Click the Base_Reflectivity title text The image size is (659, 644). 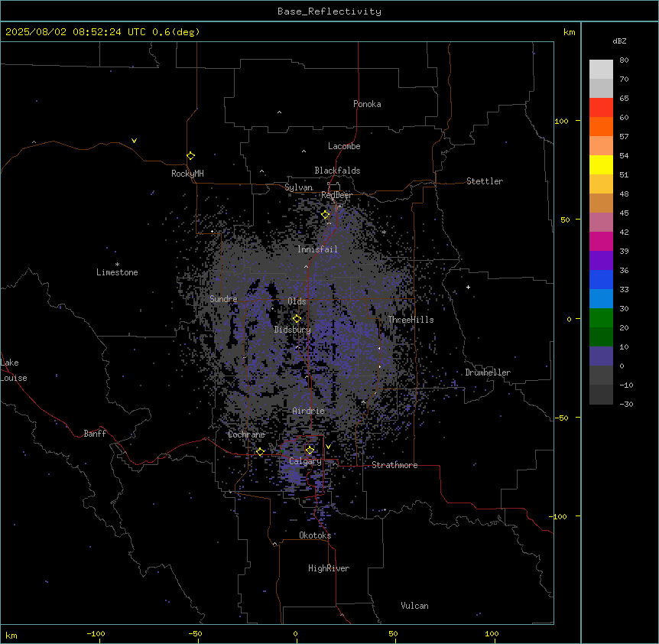point(329,11)
